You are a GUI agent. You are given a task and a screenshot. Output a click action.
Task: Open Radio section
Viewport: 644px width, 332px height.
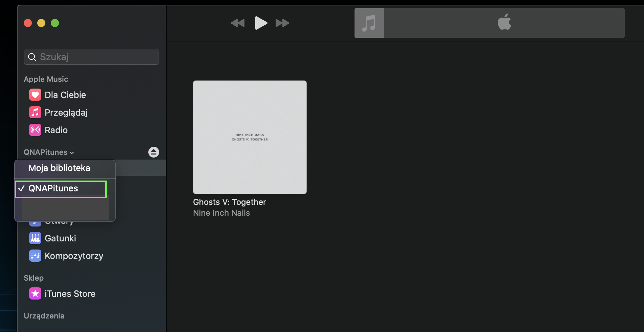tap(56, 130)
